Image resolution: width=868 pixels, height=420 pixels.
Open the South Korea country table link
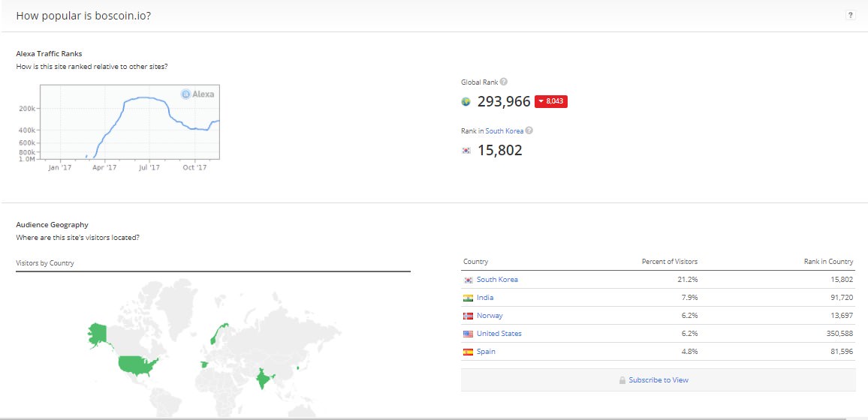[x=497, y=280]
